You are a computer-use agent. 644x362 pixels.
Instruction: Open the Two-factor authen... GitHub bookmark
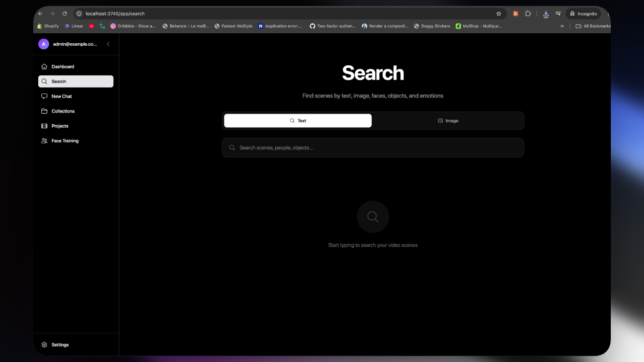333,26
